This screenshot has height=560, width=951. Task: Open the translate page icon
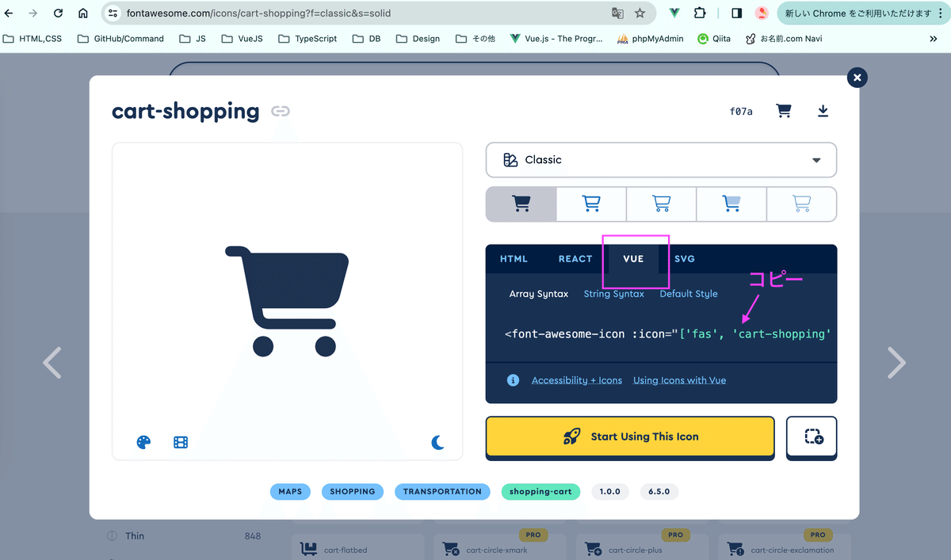pos(617,13)
